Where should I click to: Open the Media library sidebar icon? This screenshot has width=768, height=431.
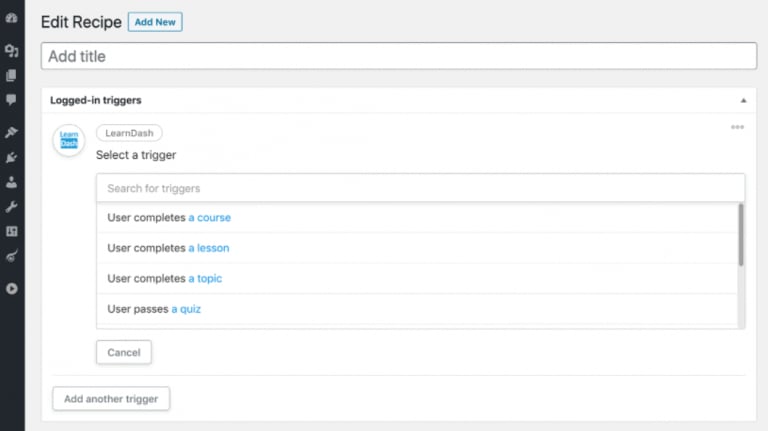click(x=11, y=50)
